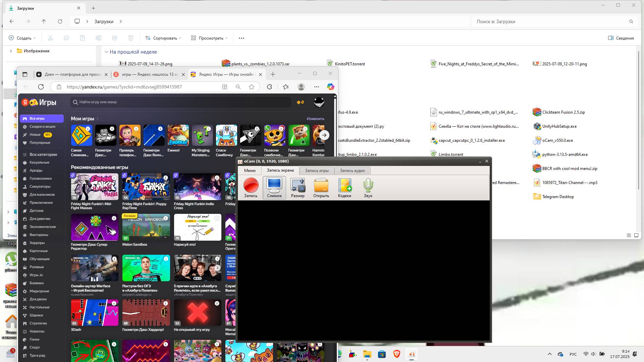Open 'Новые' games sidebar category

[35, 135]
